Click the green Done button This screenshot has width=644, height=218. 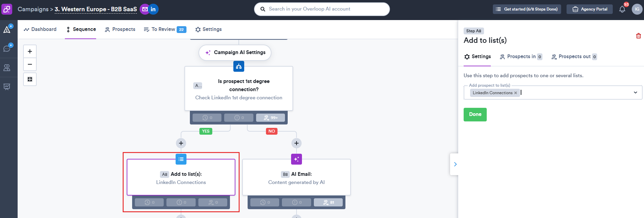(475, 115)
